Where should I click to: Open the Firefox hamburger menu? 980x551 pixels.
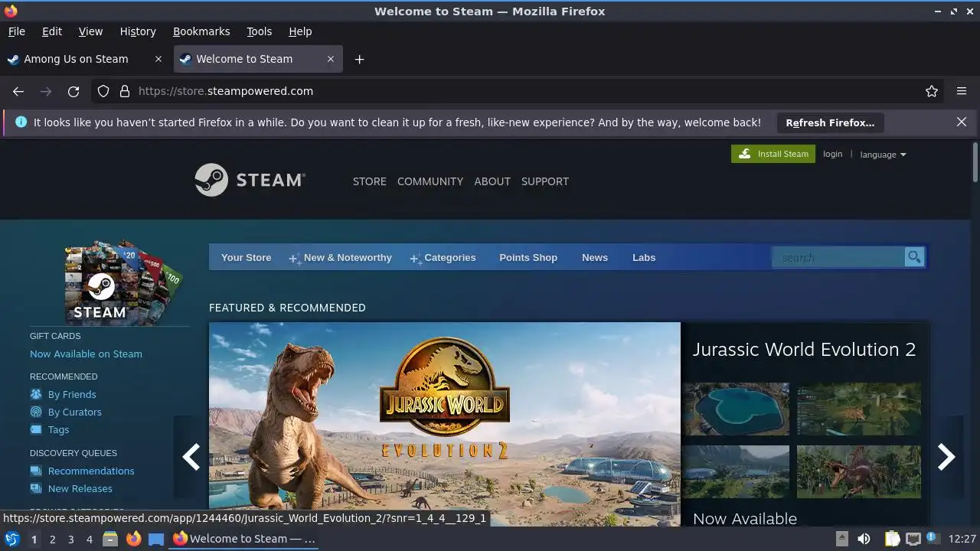[x=962, y=91]
